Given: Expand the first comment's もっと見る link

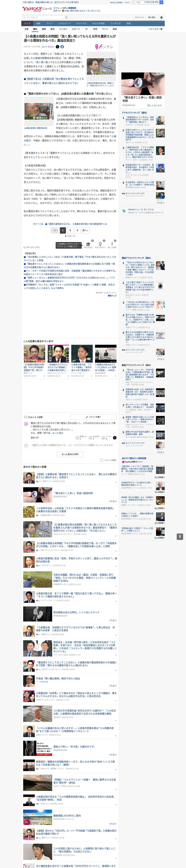Looking at the screenshot, I should tap(58, 433).
